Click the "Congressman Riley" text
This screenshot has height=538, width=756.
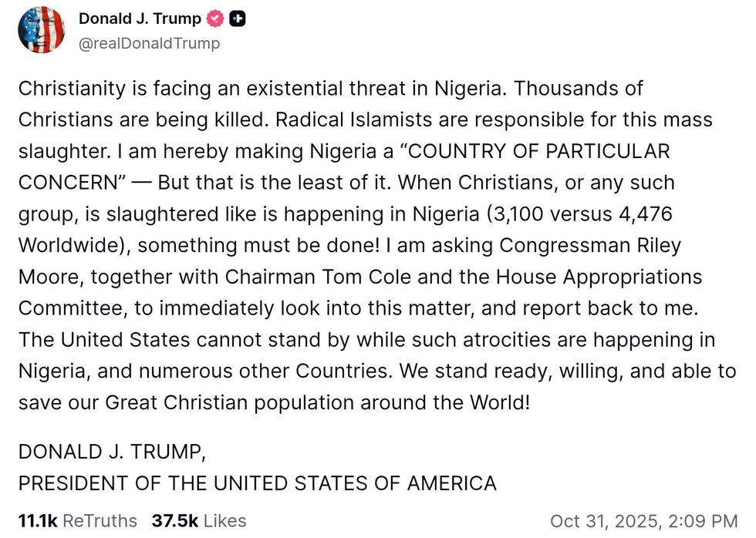tap(590, 245)
